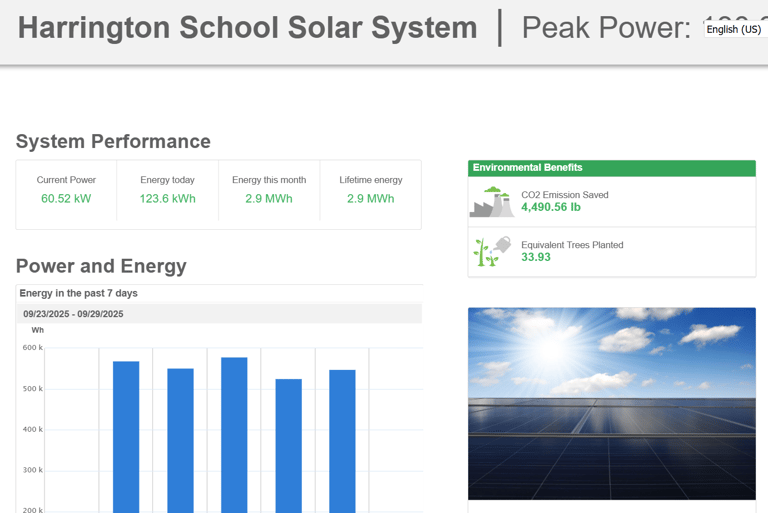
Task: Select the 33.93 equivalent trees value
Action: pos(536,257)
